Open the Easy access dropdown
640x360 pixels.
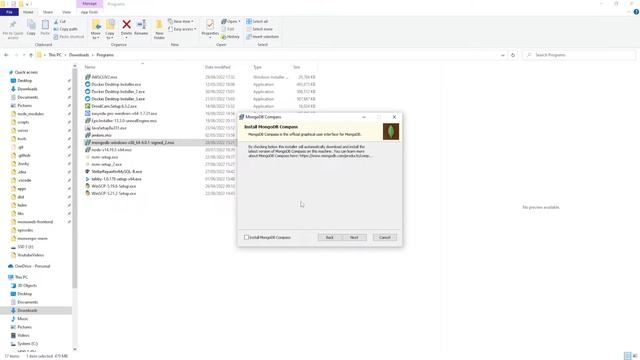tap(182, 29)
